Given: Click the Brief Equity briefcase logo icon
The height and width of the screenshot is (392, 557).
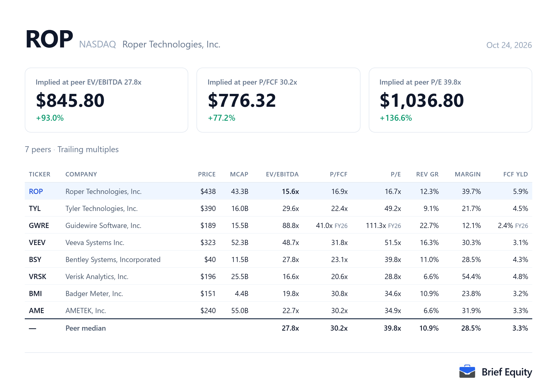Looking at the screenshot, I should pos(467,371).
